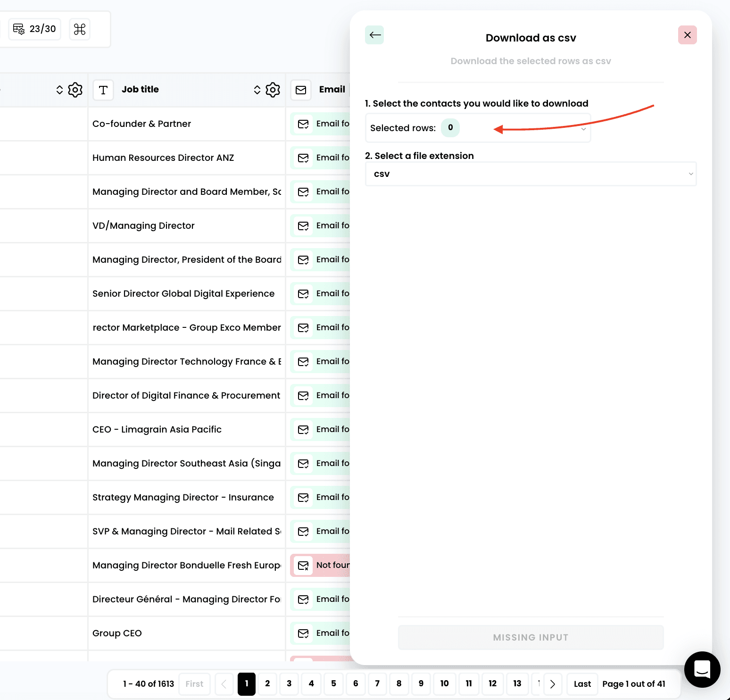Viewport: 730px width, 700px height.
Task: Go to page 3
Action: 289,684
